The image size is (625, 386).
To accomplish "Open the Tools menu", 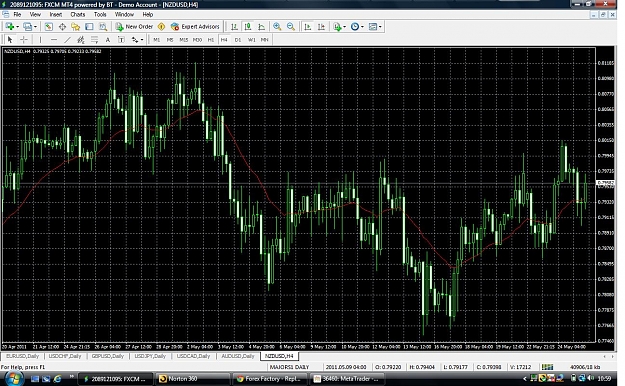I will point(100,14).
